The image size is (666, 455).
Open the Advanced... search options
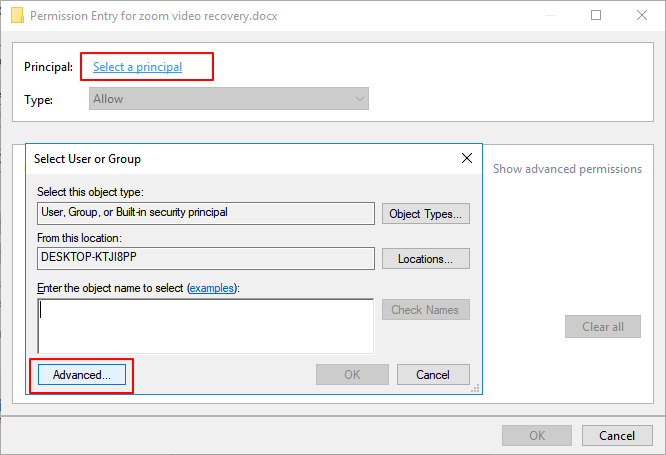click(81, 375)
